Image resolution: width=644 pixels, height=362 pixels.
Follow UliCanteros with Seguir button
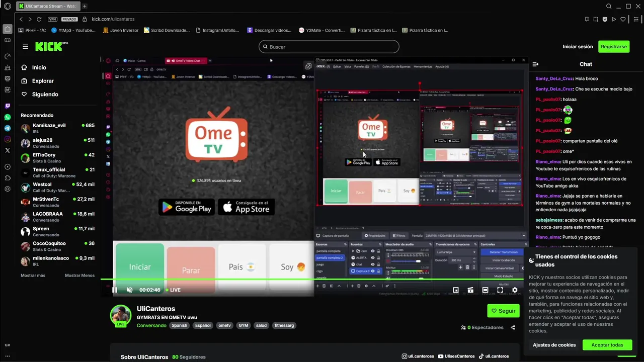tap(503, 311)
